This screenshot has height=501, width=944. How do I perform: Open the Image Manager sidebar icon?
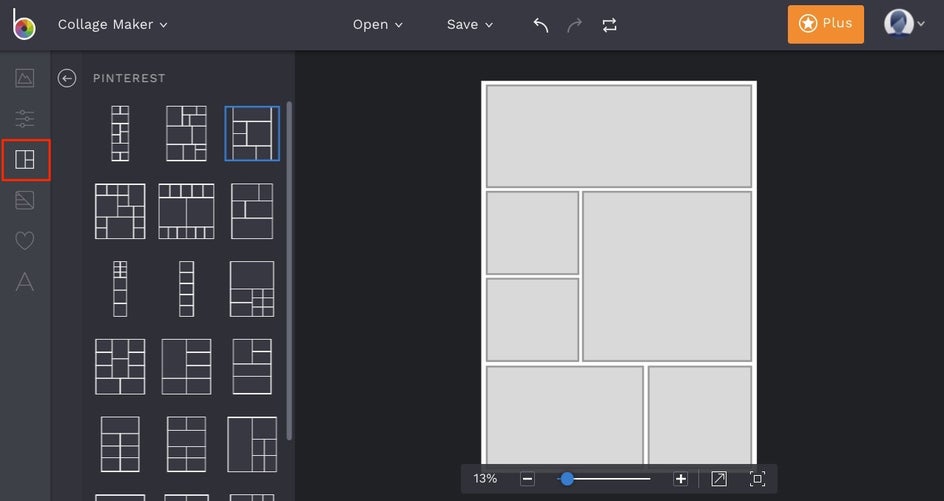[25, 78]
